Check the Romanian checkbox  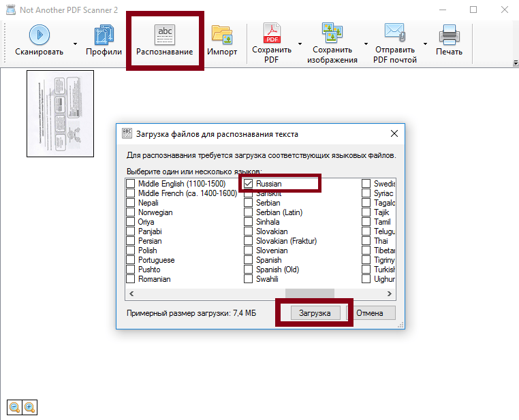click(x=130, y=279)
